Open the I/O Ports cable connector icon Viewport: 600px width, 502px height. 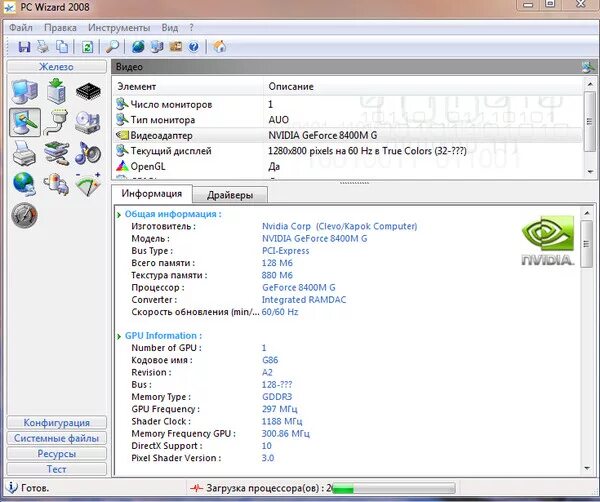56,122
